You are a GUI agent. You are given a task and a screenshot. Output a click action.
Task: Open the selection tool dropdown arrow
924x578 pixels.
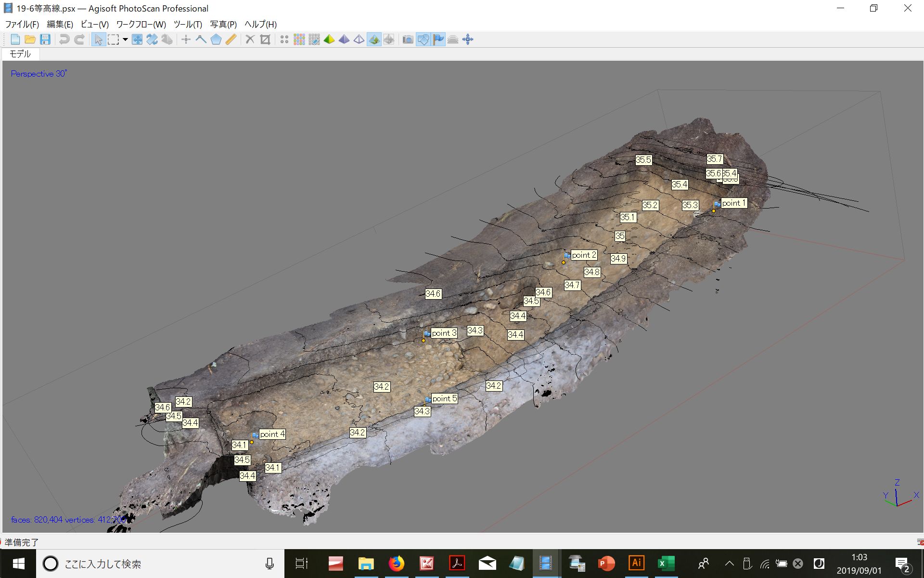[x=125, y=39]
